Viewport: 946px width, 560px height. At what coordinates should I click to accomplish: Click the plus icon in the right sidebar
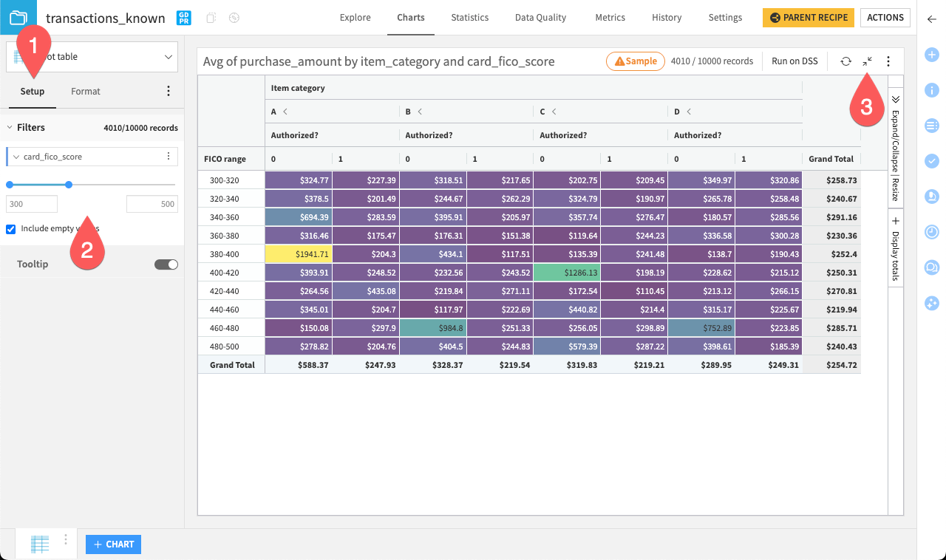point(931,54)
